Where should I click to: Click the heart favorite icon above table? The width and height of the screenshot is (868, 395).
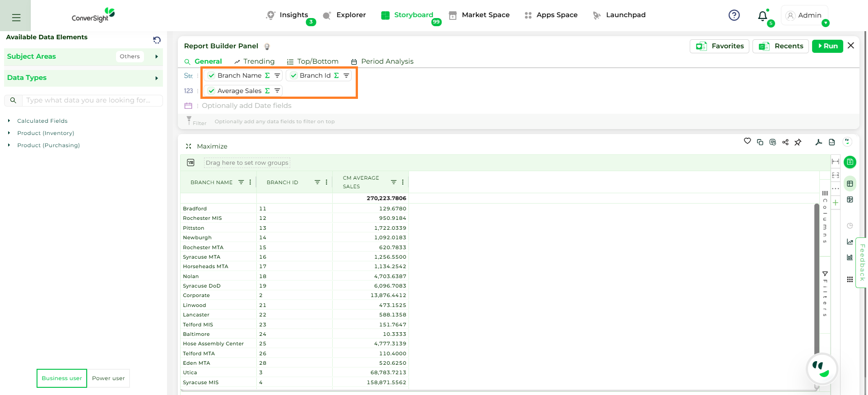point(747,141)
